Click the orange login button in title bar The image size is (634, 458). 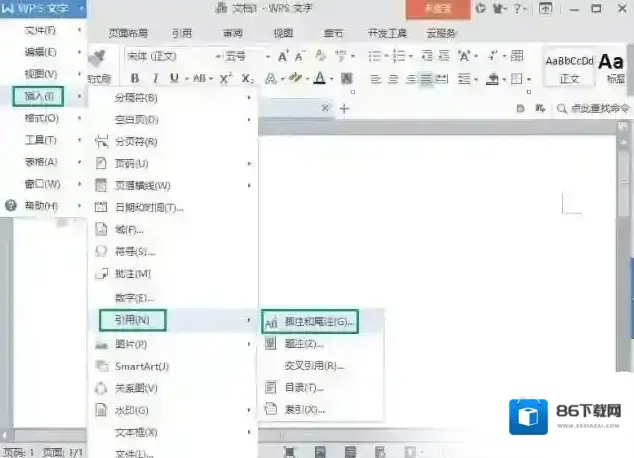(438, 8)
